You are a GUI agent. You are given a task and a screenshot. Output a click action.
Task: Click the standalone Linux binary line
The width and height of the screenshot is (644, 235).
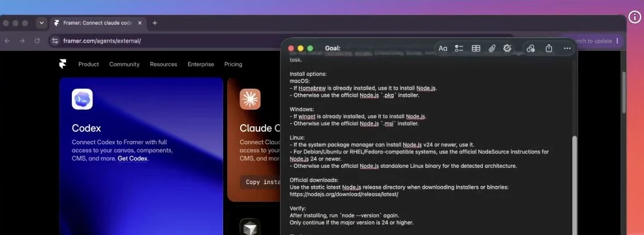[403, 166]
